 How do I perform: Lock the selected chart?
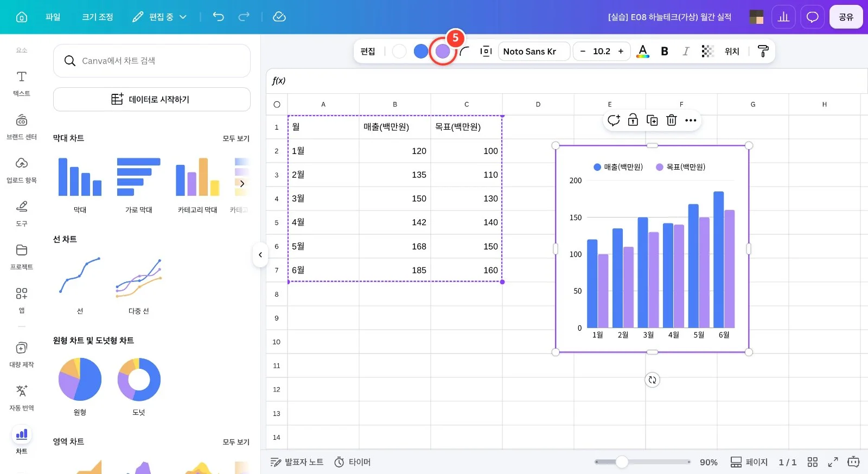[633, 120]
